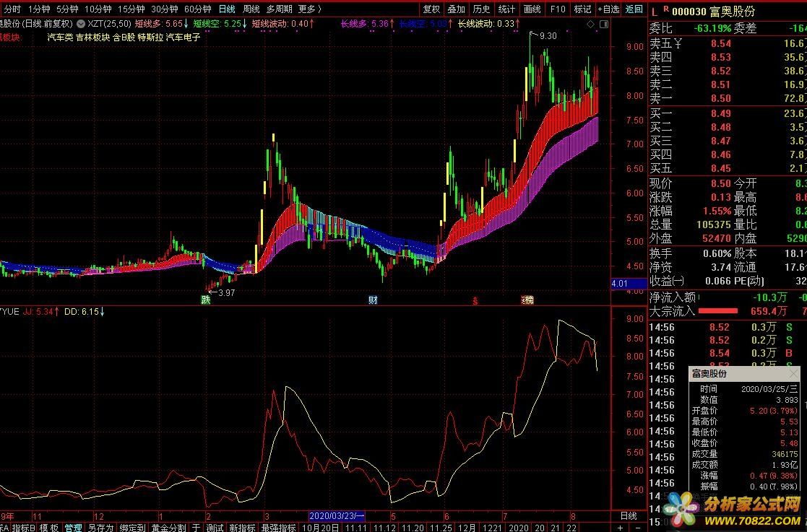Select the 模板 template tab

(49, 528)
